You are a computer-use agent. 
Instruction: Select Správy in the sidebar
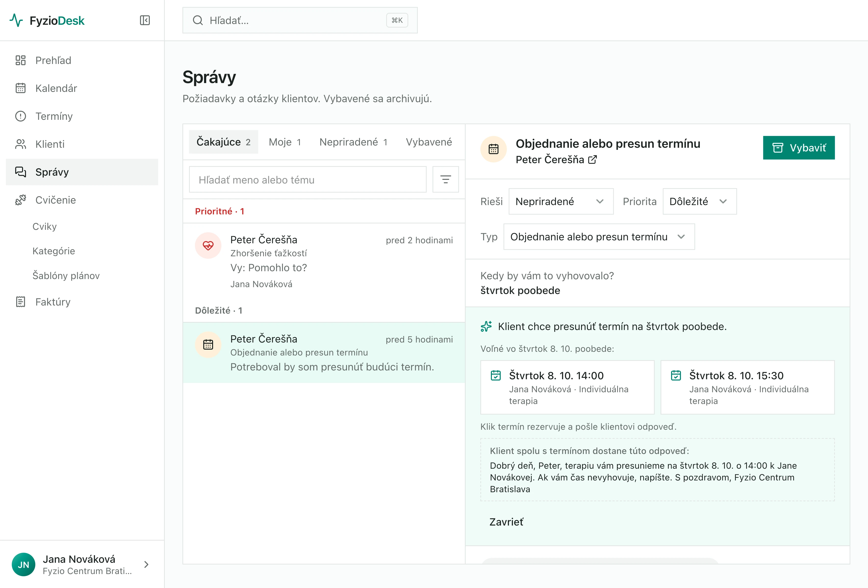click(x=82, y=172)
